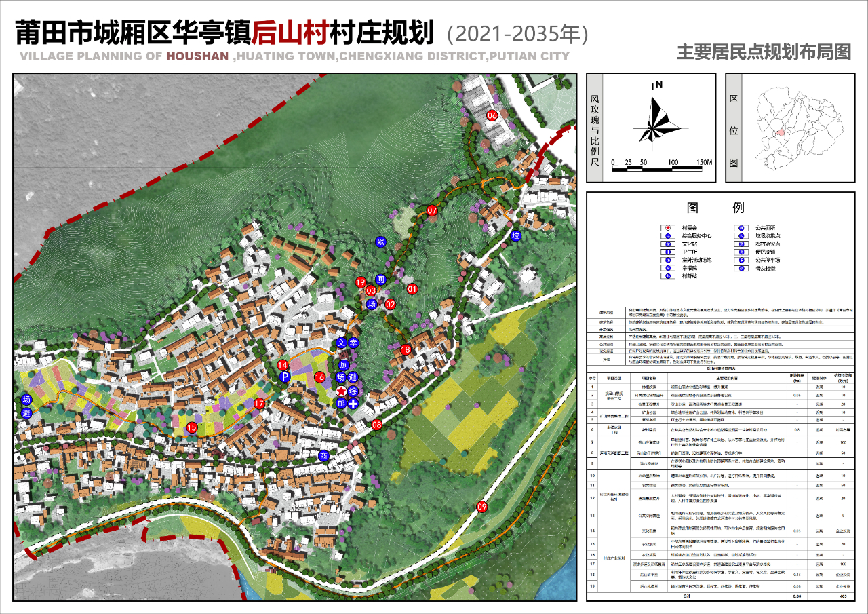Click the cross clinic icon in legend
Image resolution: width=868 pixels, height=614 pixels.
667,252
